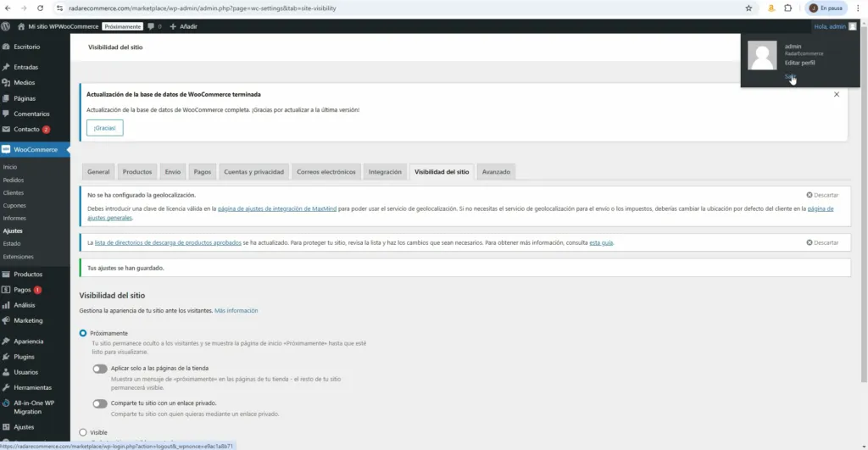Click the WooCommerce icon in sidebar
The image size is (868, 450).
[6, 149]
